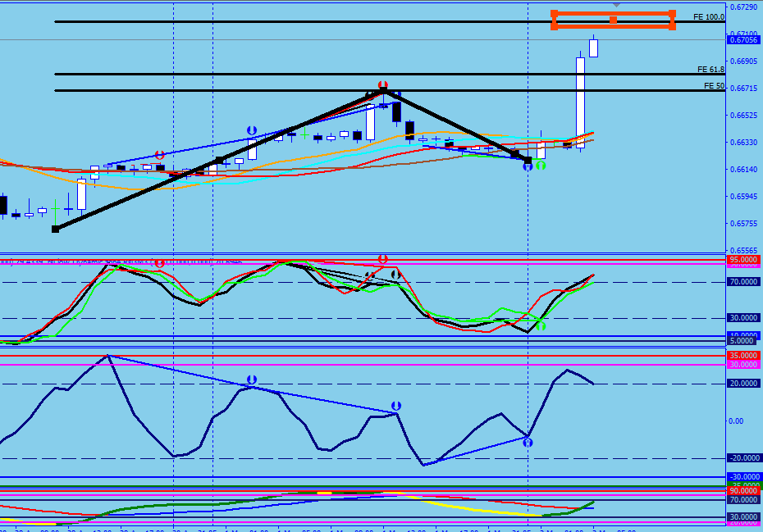Click the blue arrow at the momentum pane's third peak
This screenshot has height=532, width=763.
(396, 406)
